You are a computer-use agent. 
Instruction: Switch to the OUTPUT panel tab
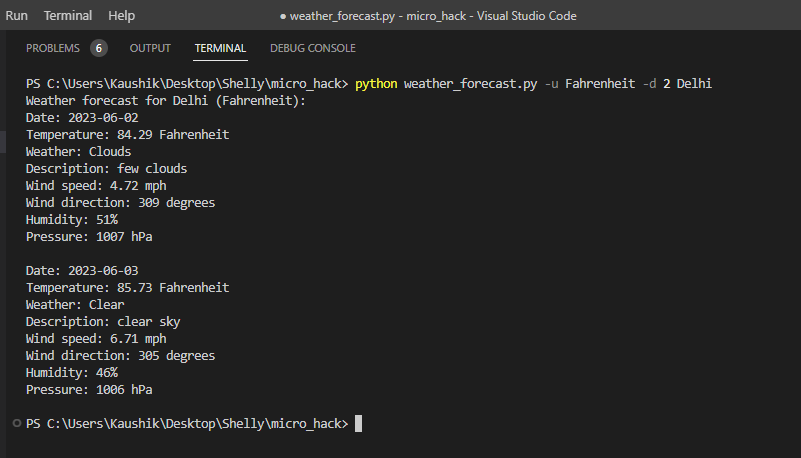point(150,48)
